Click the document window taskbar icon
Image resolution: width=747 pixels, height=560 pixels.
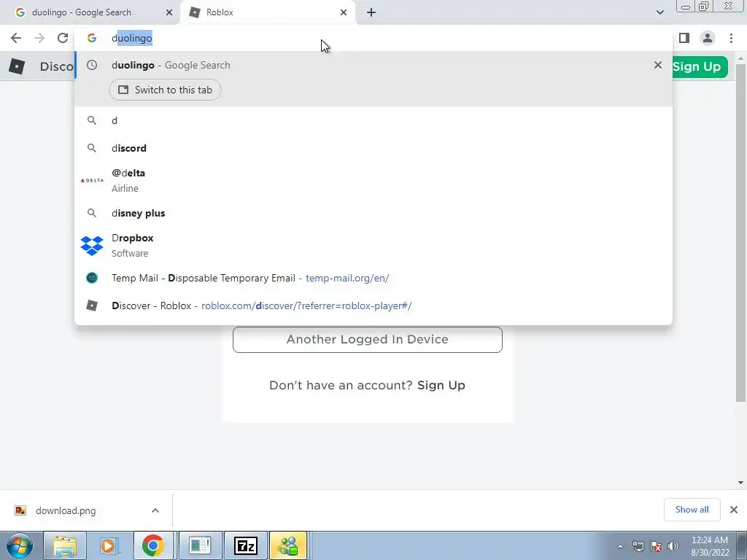point(200,545)
